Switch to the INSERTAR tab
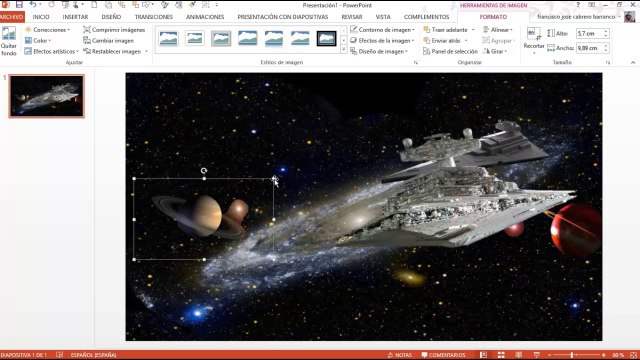This screenshot has width=640, height=360. [x=75, y=17]
